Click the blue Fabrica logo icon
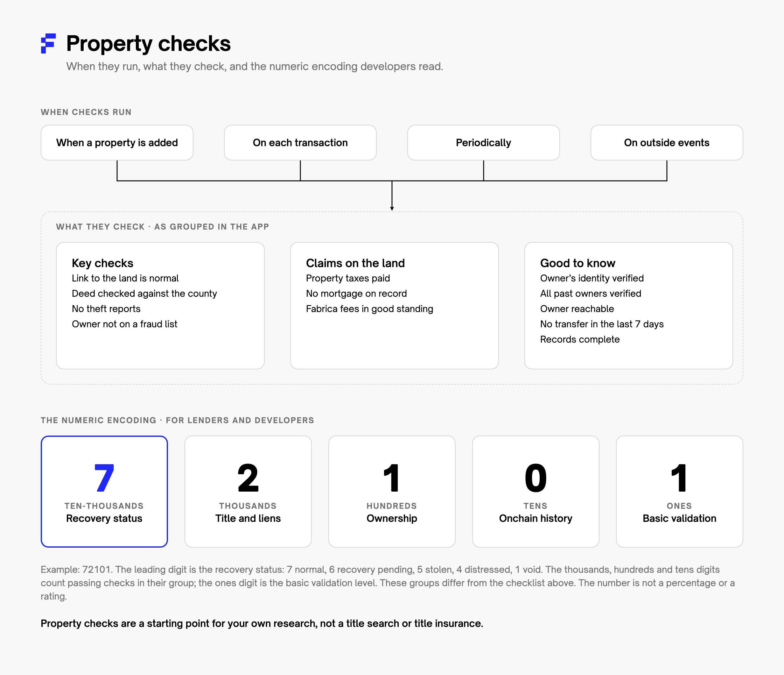The image size is (784, 675). (x=48, y=44)
